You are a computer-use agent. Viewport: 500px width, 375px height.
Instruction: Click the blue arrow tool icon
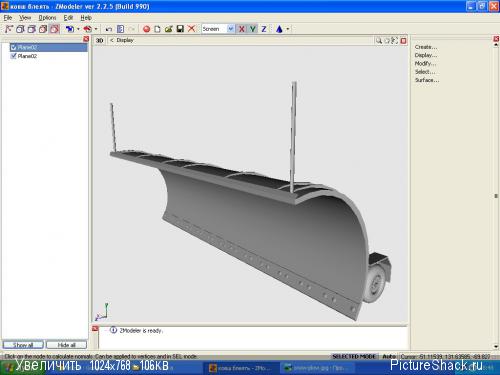coord(70,29)
